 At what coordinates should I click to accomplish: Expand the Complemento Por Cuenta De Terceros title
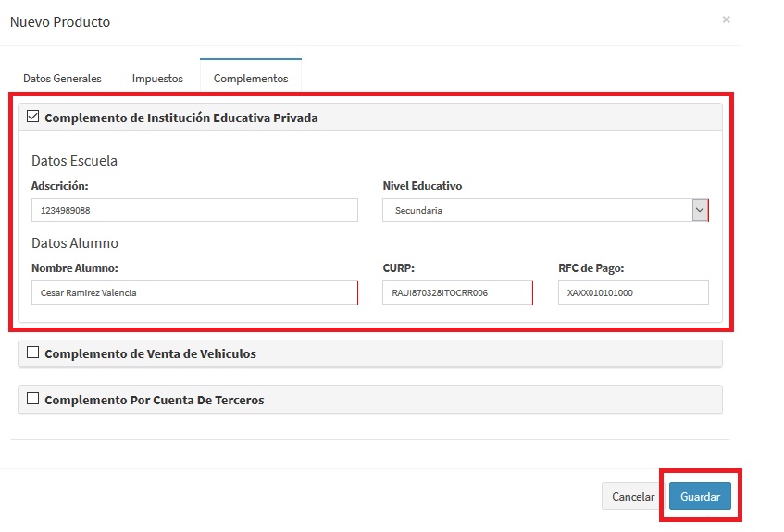tap(154, 400)
